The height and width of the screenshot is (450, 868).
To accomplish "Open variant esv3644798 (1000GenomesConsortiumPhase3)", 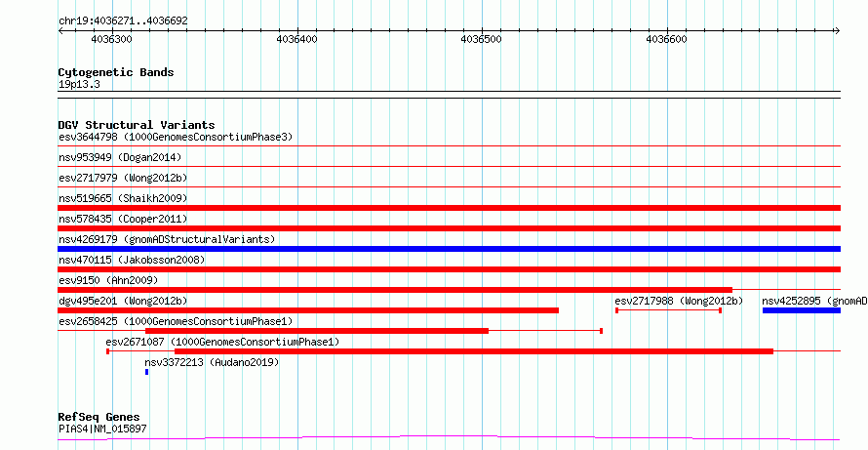I will [x=176, y=137].
